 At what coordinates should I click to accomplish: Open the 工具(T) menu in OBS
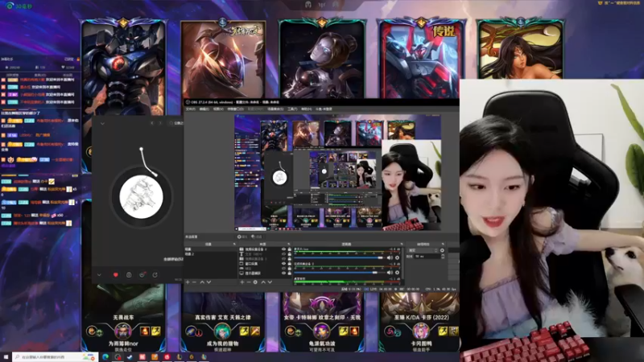click(x=292, y=109)
